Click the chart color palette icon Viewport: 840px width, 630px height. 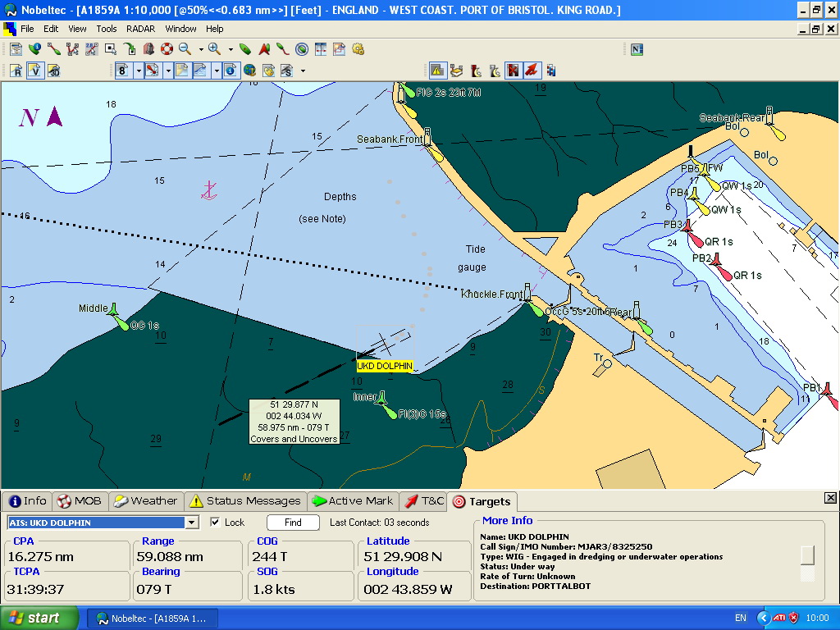tap(268, 71)
